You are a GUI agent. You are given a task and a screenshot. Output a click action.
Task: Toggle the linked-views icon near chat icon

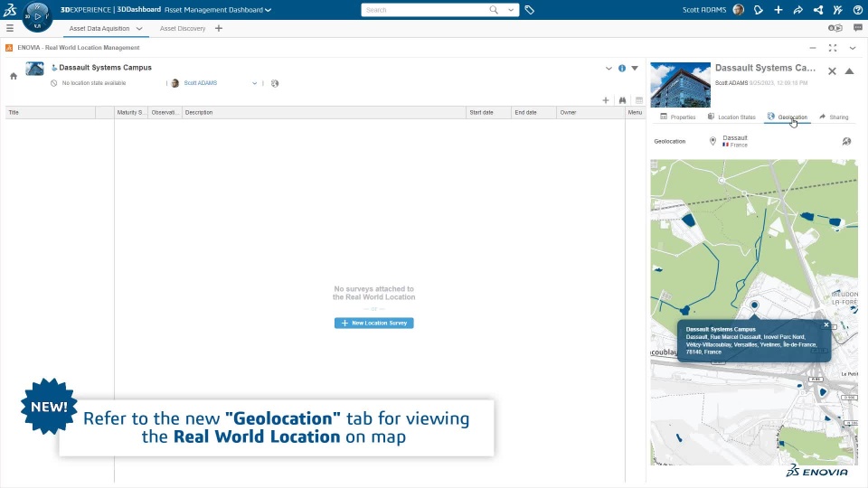click(x=835, y=28)
